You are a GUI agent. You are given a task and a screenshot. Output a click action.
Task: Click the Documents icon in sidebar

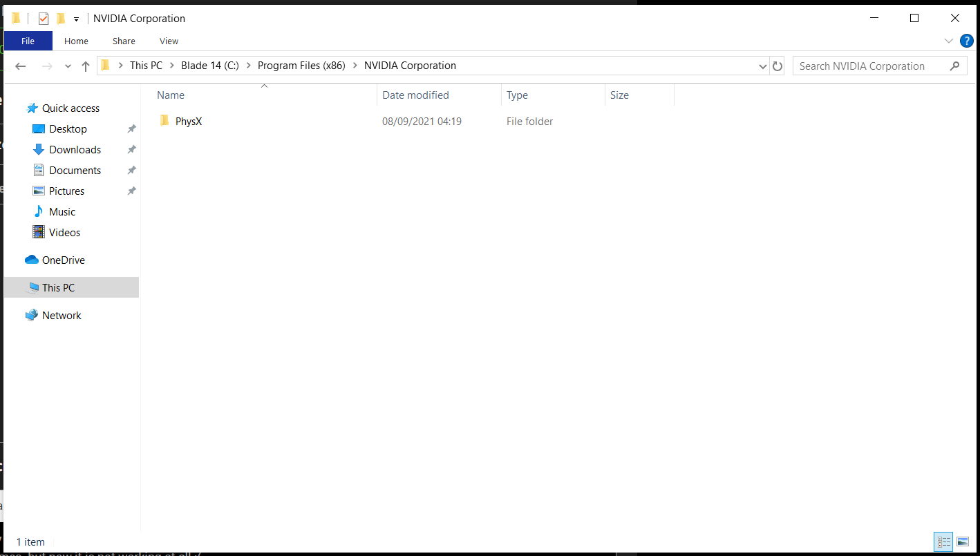pos(39,170)
